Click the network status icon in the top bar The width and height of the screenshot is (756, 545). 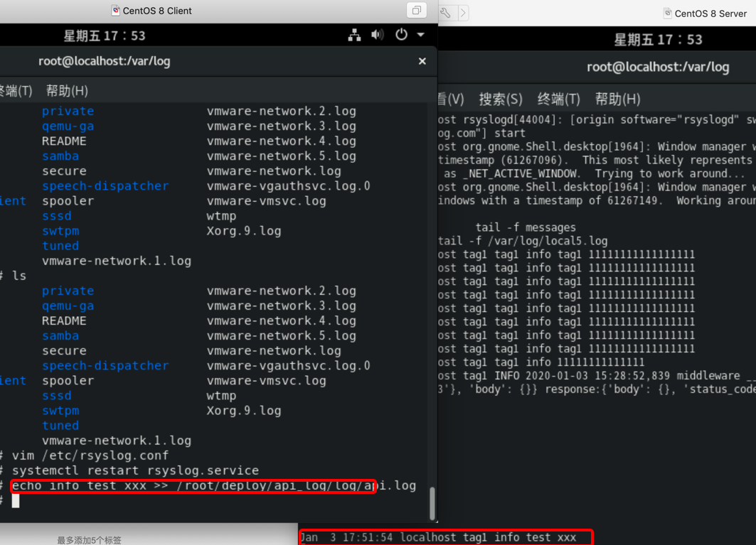354,35
